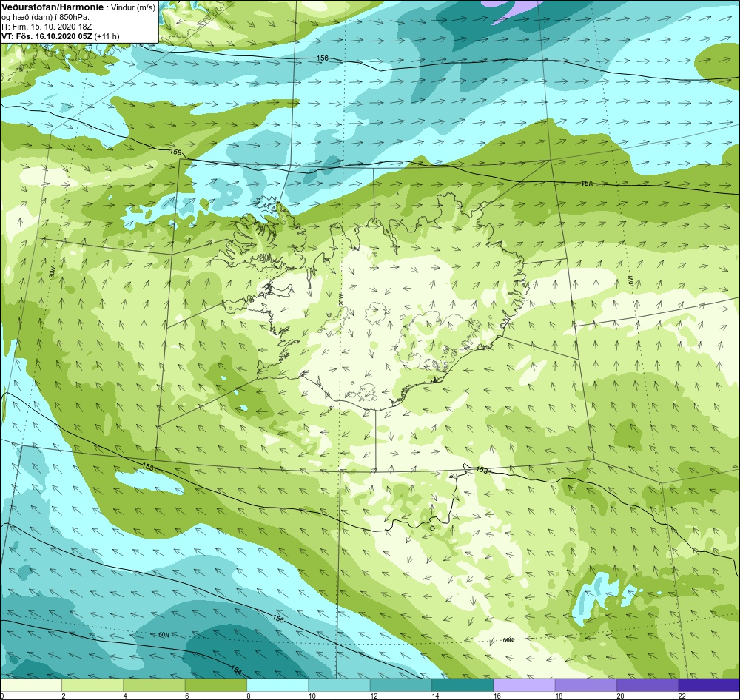The image size is (740, 700).
Task: Pick the 12–14 m/s teal legend swatch
Action: coord(400,684)
